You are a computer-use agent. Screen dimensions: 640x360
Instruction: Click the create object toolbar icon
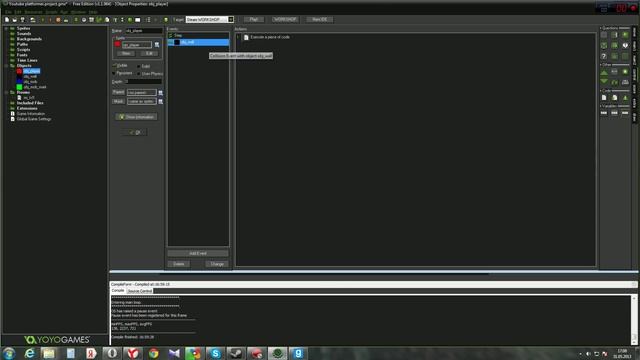click(x=130, y=20)
